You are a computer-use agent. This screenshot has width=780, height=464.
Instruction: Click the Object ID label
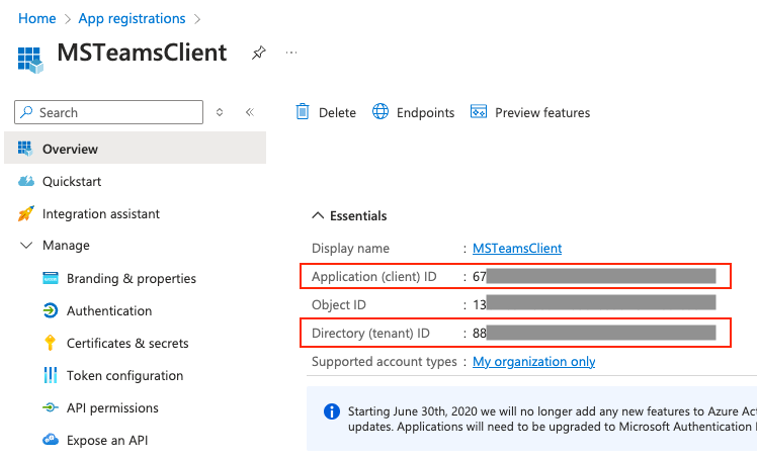(x=339, y=305)
